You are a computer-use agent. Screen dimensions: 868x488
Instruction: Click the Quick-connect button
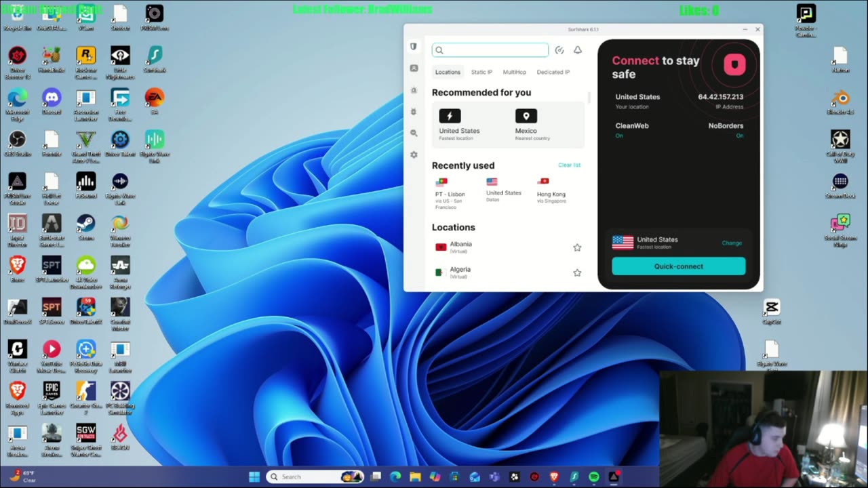tap(679, 266)
